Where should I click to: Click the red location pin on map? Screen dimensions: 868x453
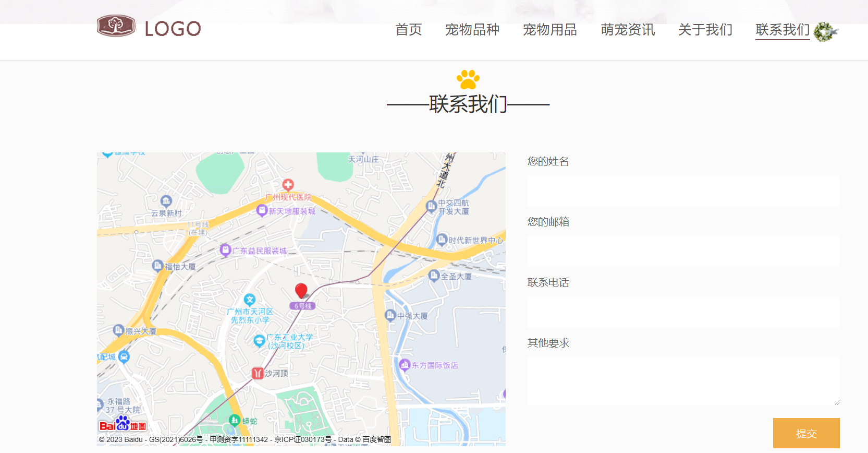tap(301, 291)
